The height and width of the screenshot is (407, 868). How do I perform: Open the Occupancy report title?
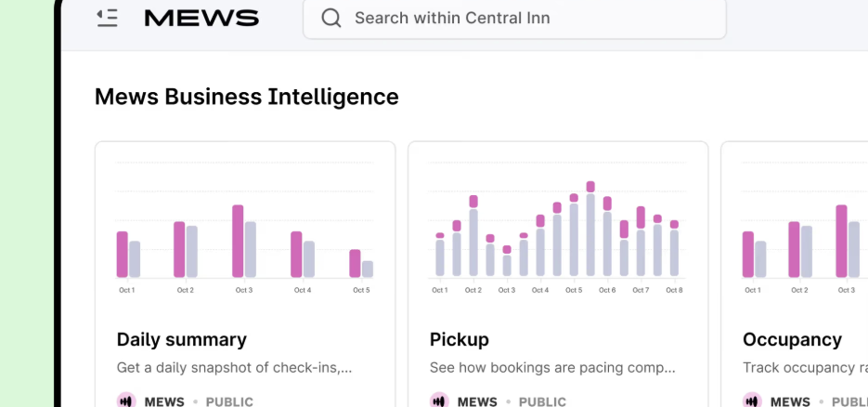792,339
